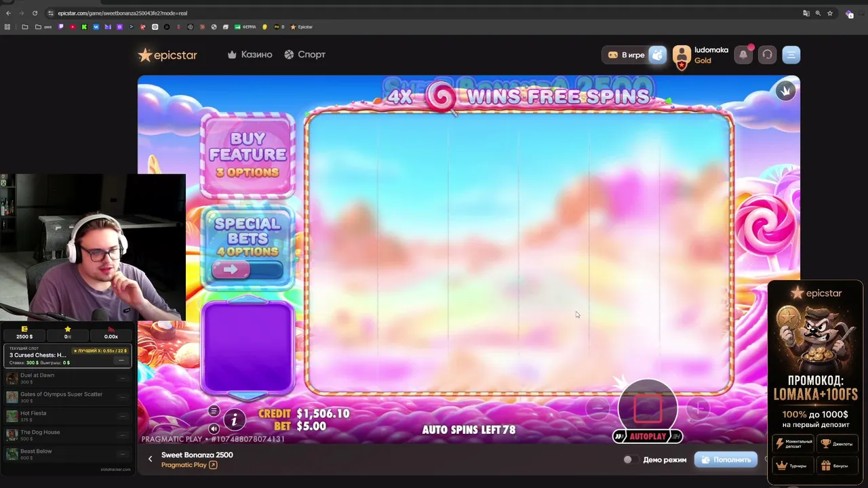Click the site settings icon in address bar

click(x=51, y=13)
